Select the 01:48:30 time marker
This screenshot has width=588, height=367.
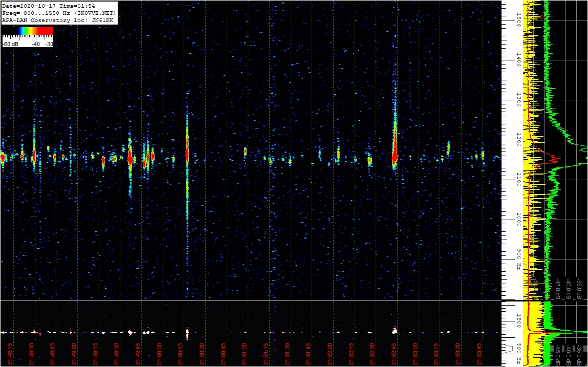[32, 355]
